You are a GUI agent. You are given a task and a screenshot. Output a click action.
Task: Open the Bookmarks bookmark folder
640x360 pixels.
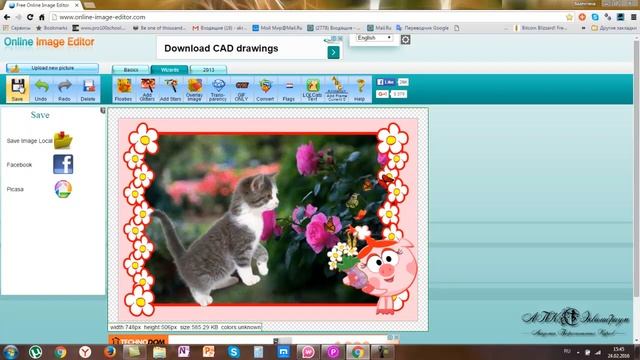[52, 28]
